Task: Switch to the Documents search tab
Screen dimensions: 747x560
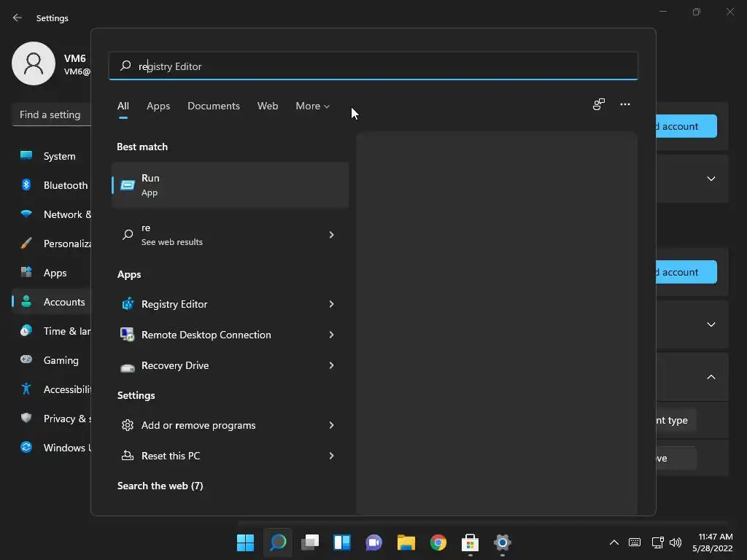Action: tap(214, 106)
